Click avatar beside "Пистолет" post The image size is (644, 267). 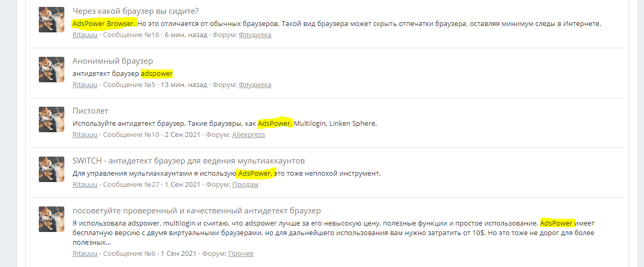tap(52, 119)
